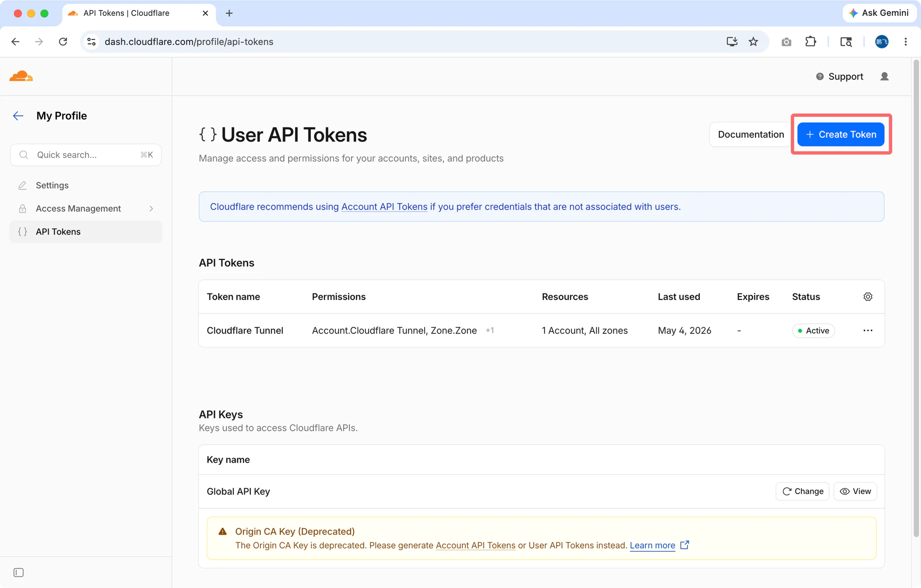Reload the page with the refresh icon
The height and width of the screenshot is (588, 921).
pyautogui.click(x=63, y=42)
